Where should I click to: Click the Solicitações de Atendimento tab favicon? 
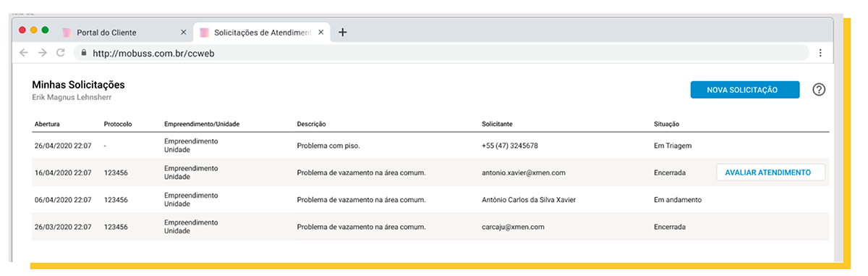pyautogui.click(x=205, y=33)
